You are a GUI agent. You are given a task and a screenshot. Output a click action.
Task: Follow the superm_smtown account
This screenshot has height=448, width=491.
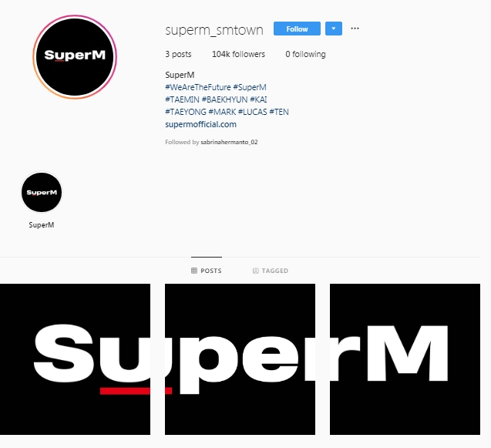[297, 29]
